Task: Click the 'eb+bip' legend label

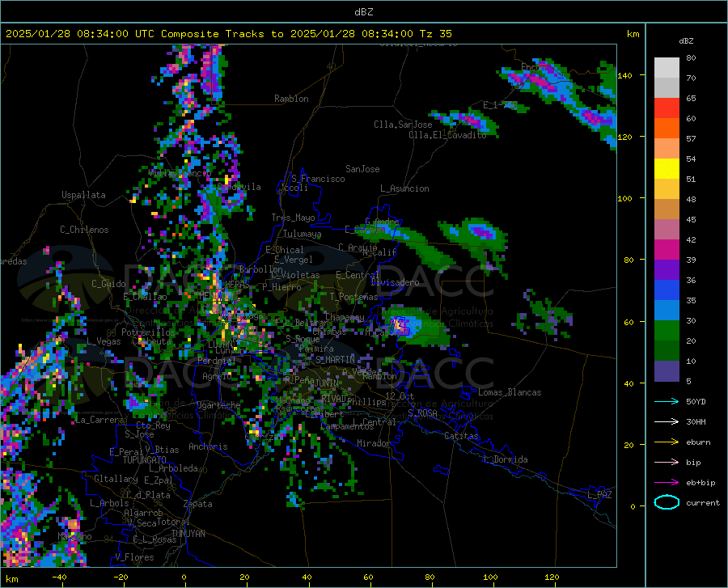Action: coord(700,483)
